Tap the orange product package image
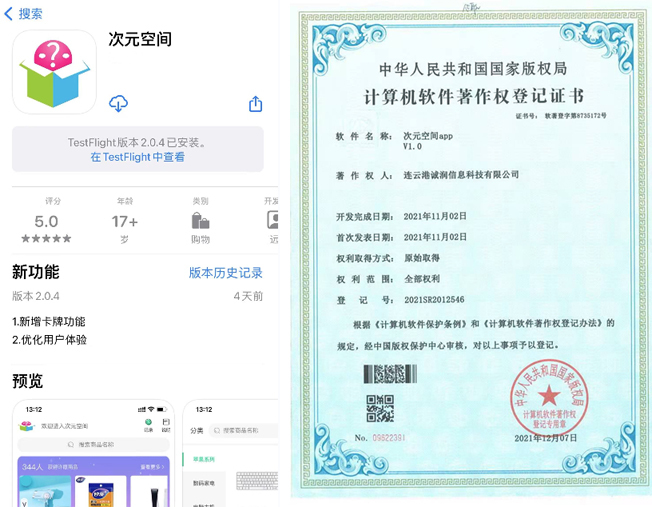This screenshot has height=507, width=652. tap(101, 493)
